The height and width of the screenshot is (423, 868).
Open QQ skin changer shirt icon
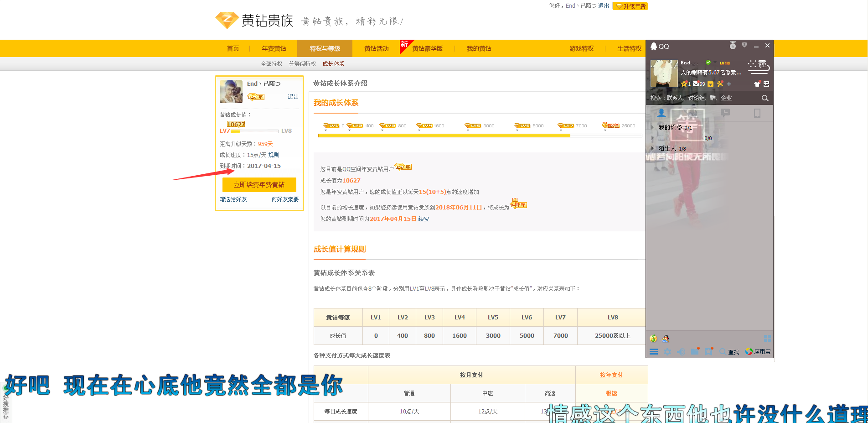pos(757,84)
